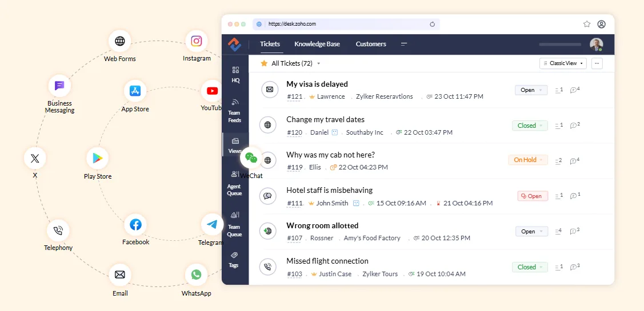Open the Missed flight connection ticket

(x=327, y=261)
